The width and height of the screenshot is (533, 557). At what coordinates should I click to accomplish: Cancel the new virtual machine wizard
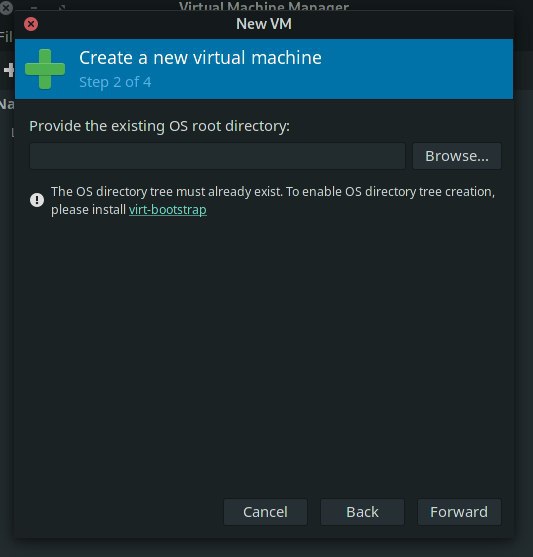[265, 512]
